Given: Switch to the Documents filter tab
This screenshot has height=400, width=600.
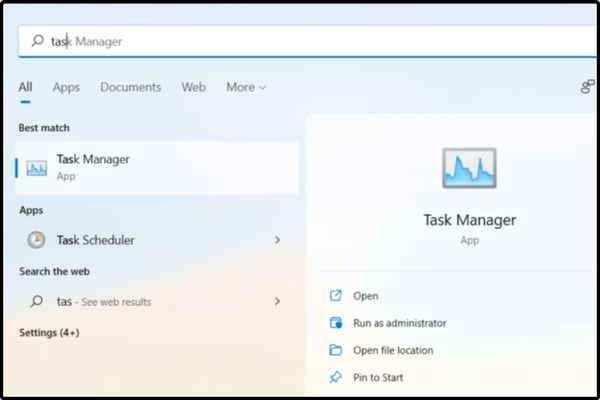Looking at the screenshot, I should [131, 88].
